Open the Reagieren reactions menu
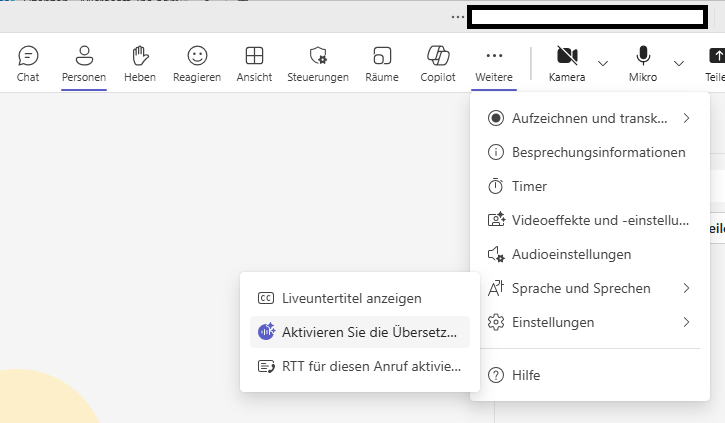This screenshot has width=725, height=423. pyautogui.click(x=197, y=64)
